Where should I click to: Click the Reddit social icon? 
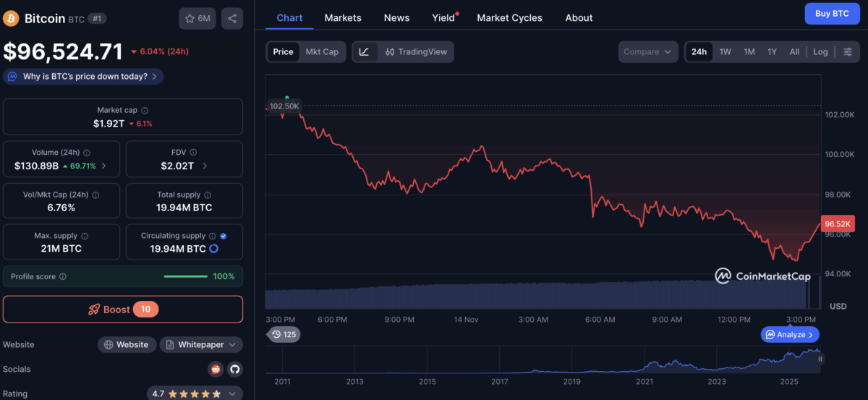point(216,370)
